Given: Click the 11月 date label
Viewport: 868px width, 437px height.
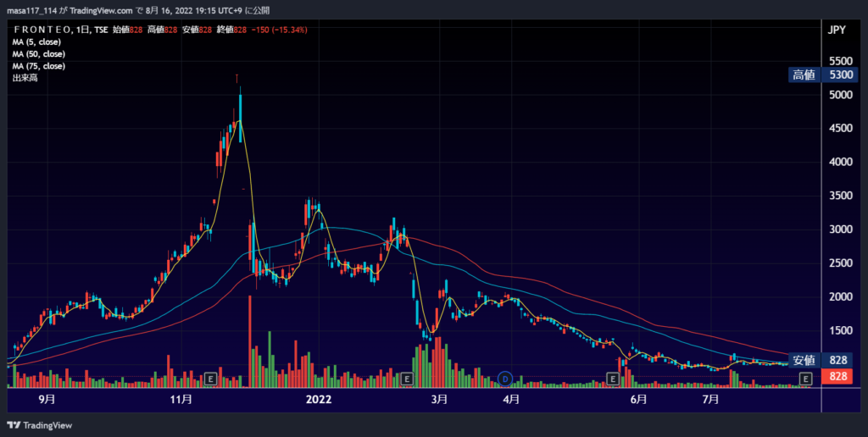Looking at the screenshot, I should tap(181, 400).
